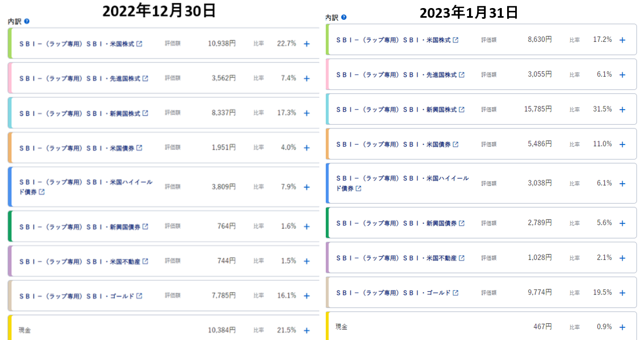The image size is (644, 340).
Task: Expand the 米国株式 row showing 17.2%
Action: [623, 40]
